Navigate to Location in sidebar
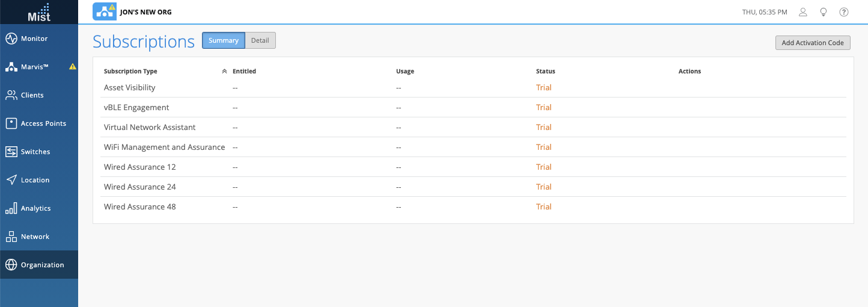This screenshot has width=868, height=307. pyautogui.click(x=35, y=180)
